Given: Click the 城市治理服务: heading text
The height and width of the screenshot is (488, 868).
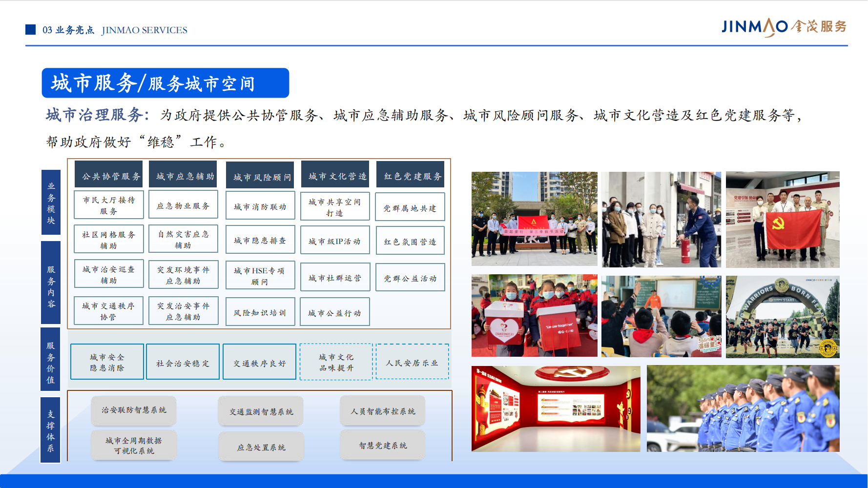Looking at the screenshot, I should [x=98, y=115].
